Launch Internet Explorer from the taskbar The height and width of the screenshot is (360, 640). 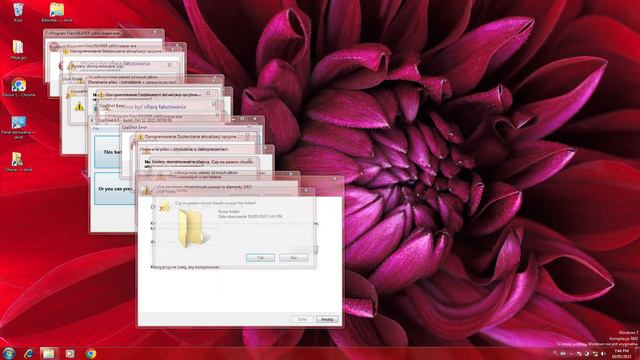point(28,353)
